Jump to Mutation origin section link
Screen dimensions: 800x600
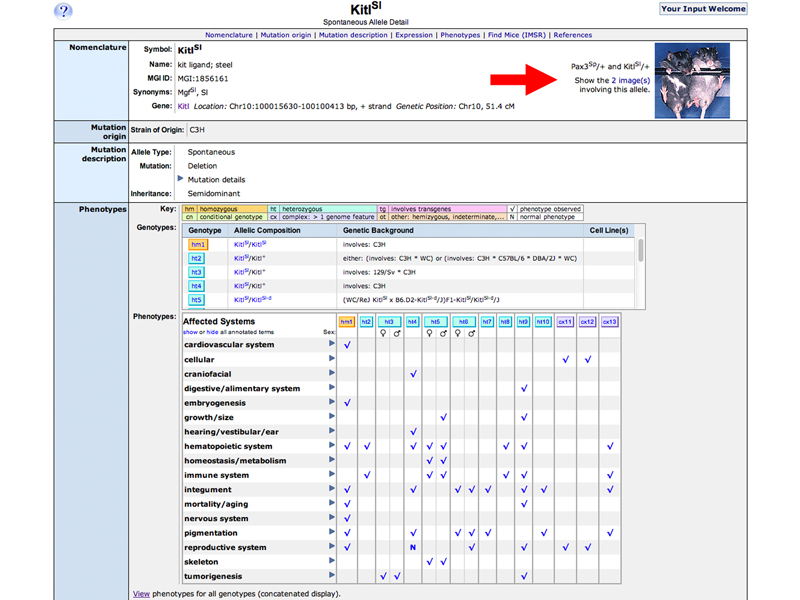(x=286, y=35)
